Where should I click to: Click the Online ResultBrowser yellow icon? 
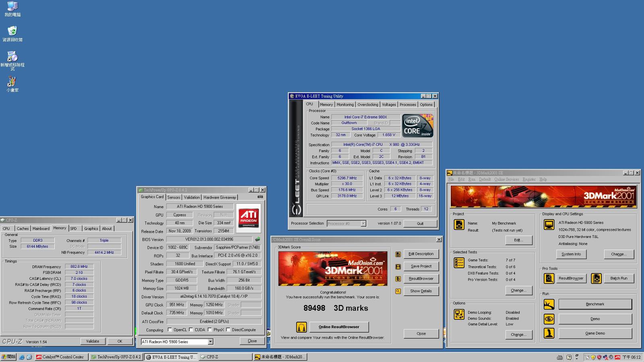(x=301, y=327)
